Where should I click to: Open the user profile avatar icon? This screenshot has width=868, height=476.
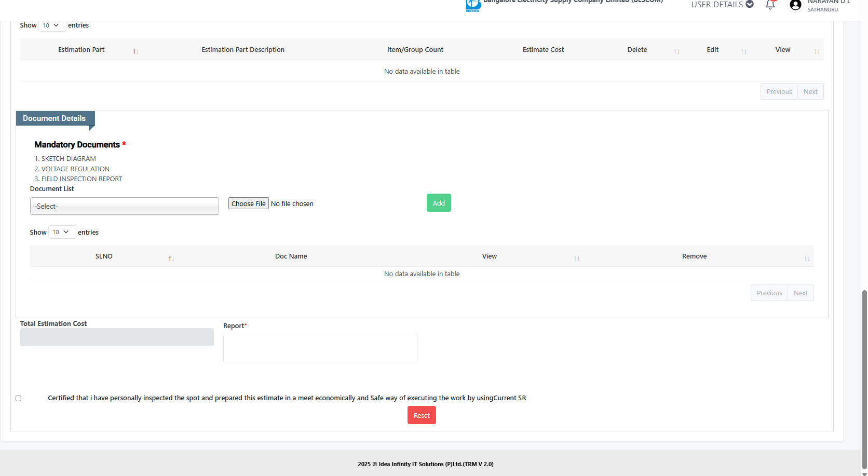[795, 5]
